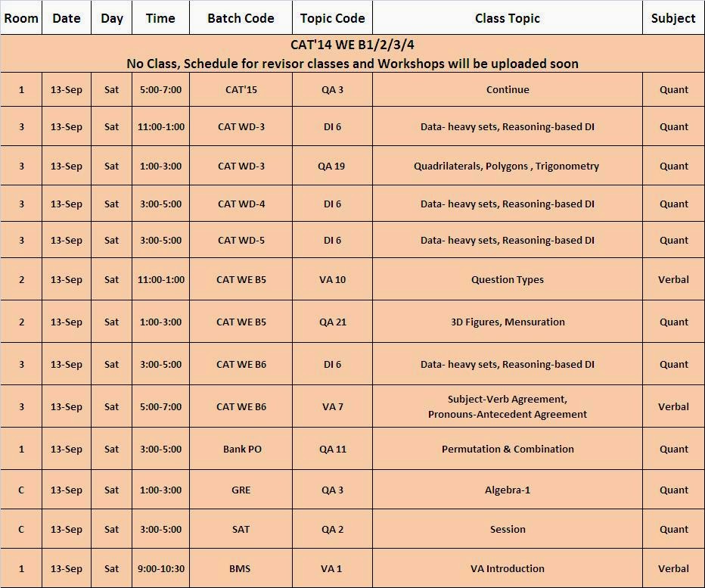Select the 'Question Types' class topic cell
Viewport: 705px width, 588px height.
tap(507, 279)
